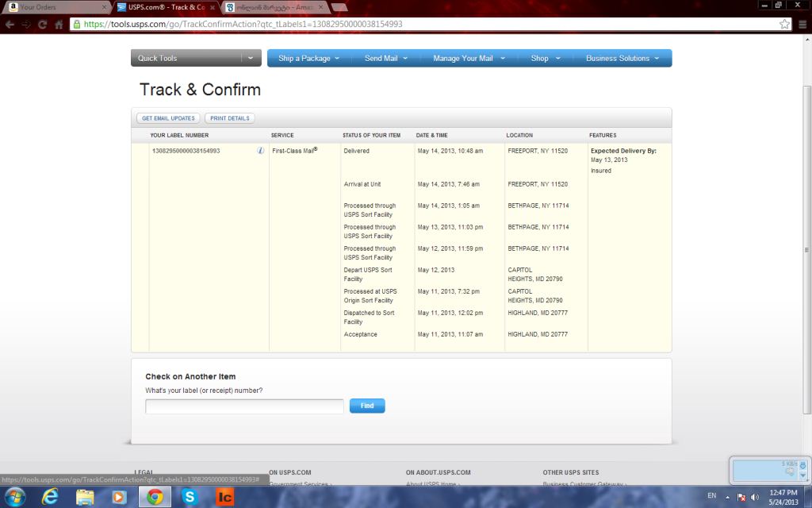
Task: Click Expected Delivery By text
Action: 623,151
